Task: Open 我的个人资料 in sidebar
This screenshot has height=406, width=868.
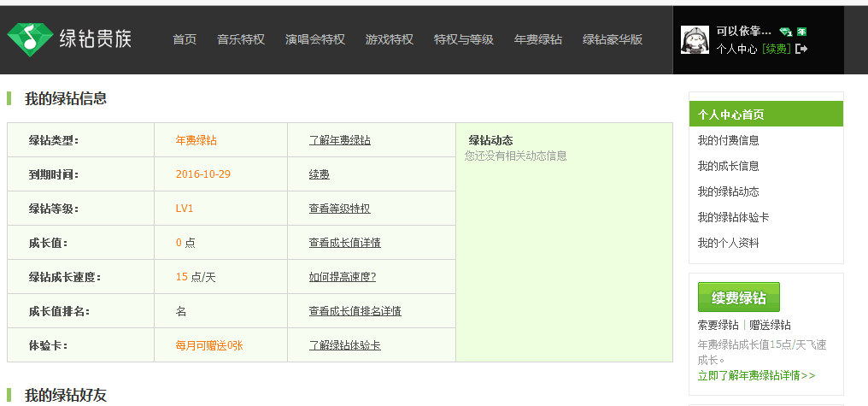Action: click(728, 243)
